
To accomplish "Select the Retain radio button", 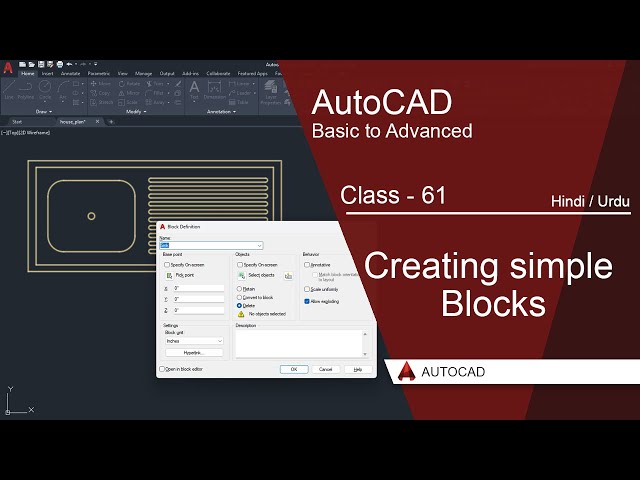I will 240,289.
